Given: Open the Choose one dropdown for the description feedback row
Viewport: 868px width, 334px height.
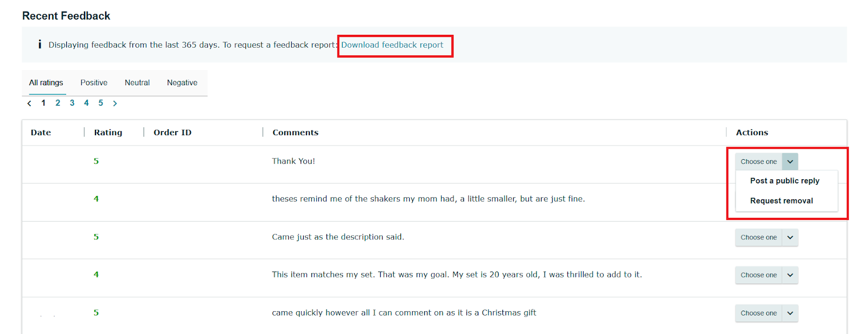Looking at the screenshot, I should coord(766,237).
